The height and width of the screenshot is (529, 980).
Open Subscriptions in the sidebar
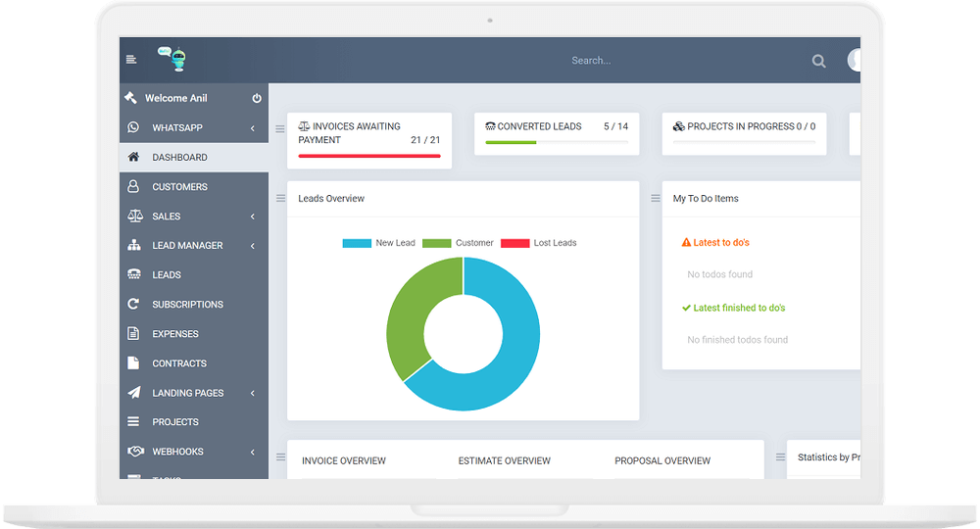(187, 304)
